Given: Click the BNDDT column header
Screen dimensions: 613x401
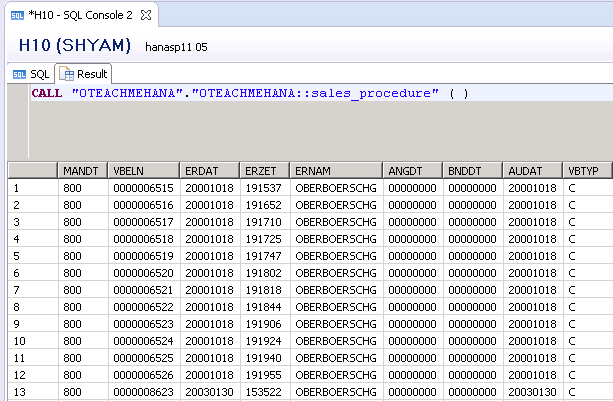Looking at the screenshot, I should tap(472, 171).
